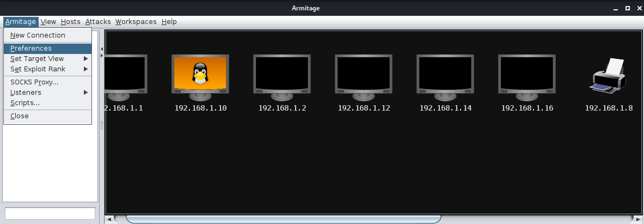The height and width of the screenshot is (224, 644).
Task: Select the host monitor icon 192.168.1.2
Action: click(282, 77)
